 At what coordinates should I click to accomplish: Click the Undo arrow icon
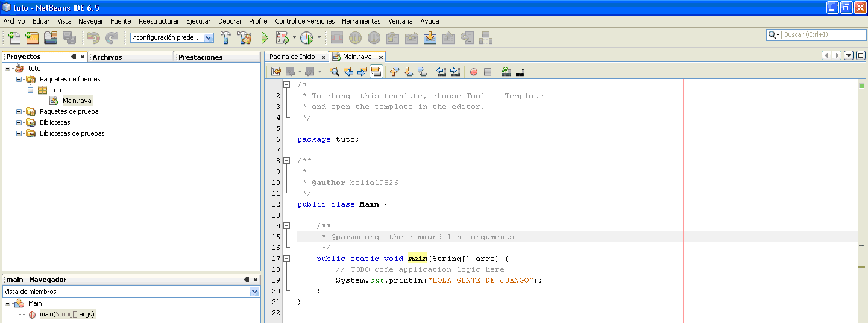coord(93,37)
